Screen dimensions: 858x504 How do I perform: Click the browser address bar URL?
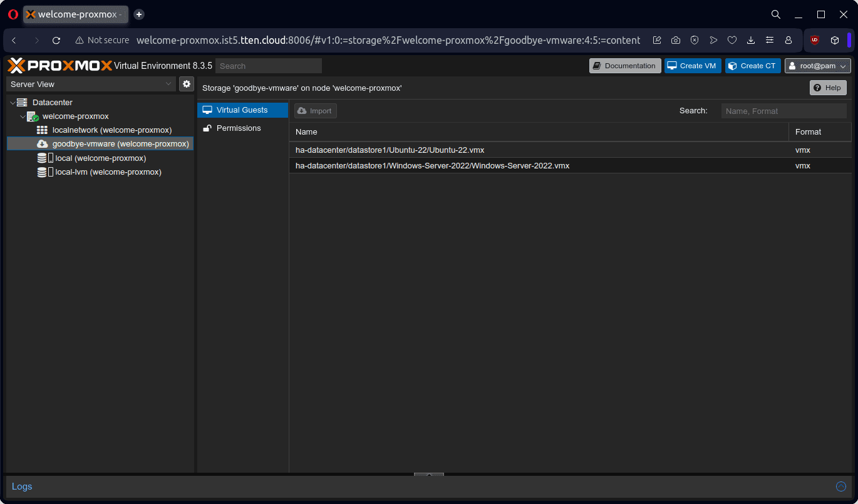pyautogui.click(x=388, y=40)
